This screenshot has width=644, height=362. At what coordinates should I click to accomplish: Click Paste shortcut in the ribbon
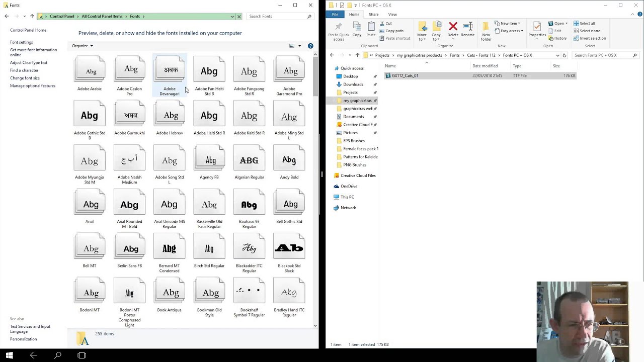tap(395, 38)
